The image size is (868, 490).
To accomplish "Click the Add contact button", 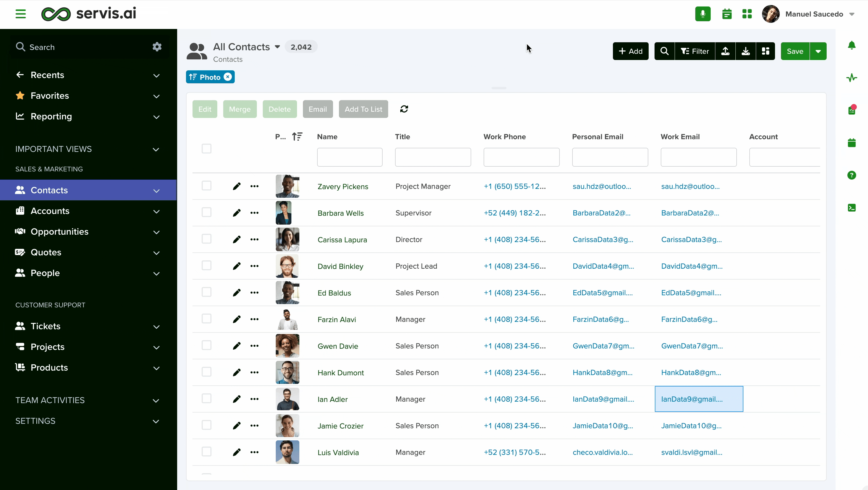I will tap(630, 51).
